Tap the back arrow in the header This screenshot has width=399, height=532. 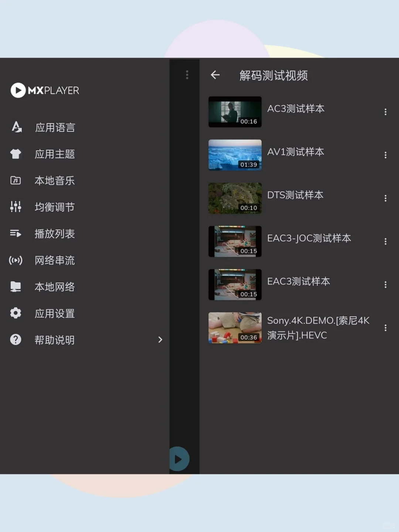click(215, 75)
